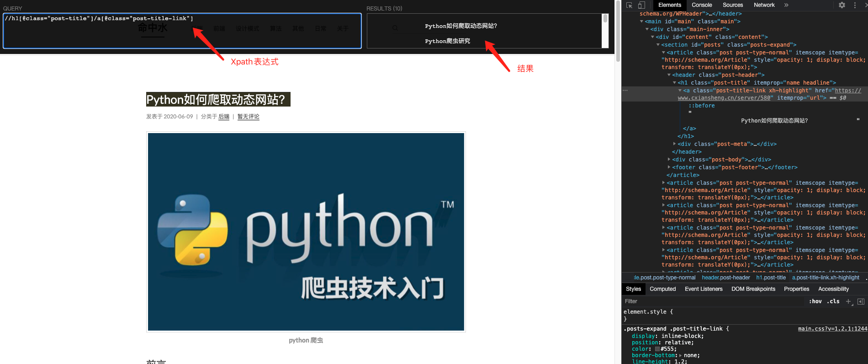868x364 pixels.
Task: Click the 'position: relative' declaration
Action: click(x=662, y=343)
